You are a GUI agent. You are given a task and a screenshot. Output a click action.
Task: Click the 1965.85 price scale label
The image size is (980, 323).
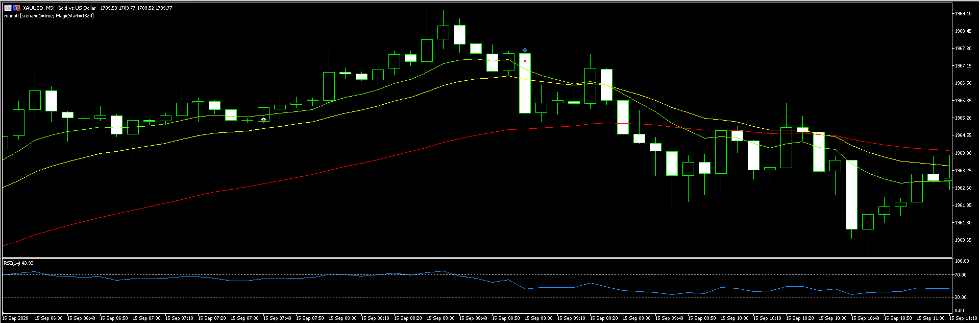click(963, 101)
